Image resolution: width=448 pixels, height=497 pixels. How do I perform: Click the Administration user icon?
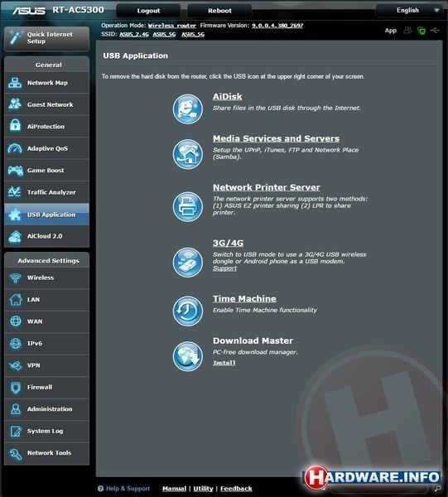click(16, 409)
